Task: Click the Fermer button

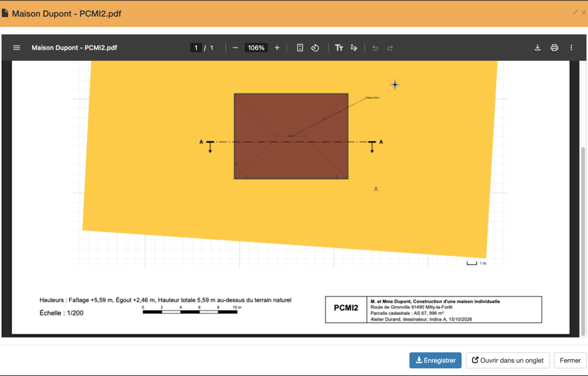Action: (x=570, y=360)
